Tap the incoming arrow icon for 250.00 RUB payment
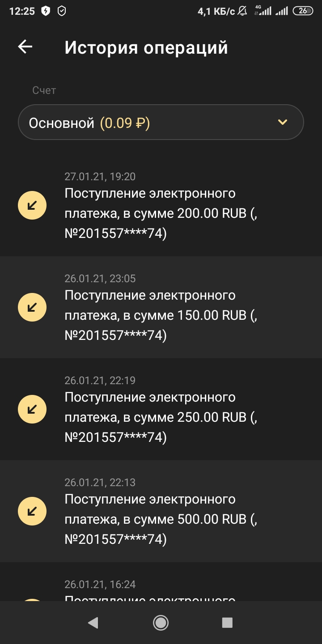Image resolution: width=322 pixels, height=644 pixels. 32,409
